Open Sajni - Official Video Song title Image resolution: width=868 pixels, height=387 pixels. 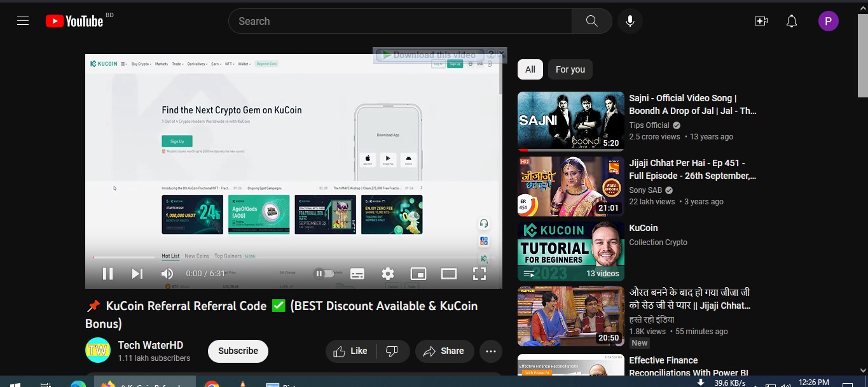pyautogui.click(x=692, y=104)
